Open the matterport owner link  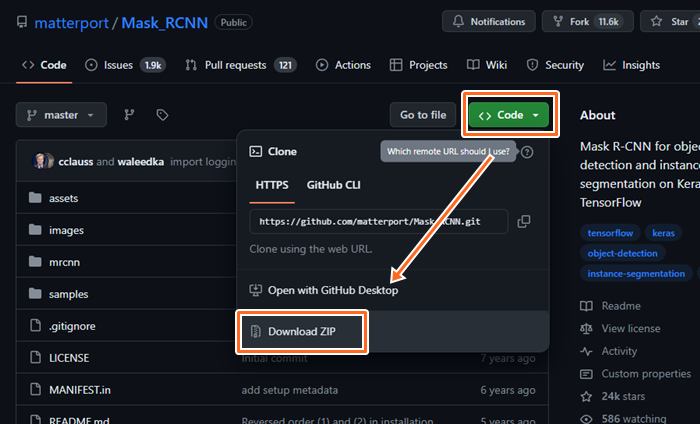71,23
